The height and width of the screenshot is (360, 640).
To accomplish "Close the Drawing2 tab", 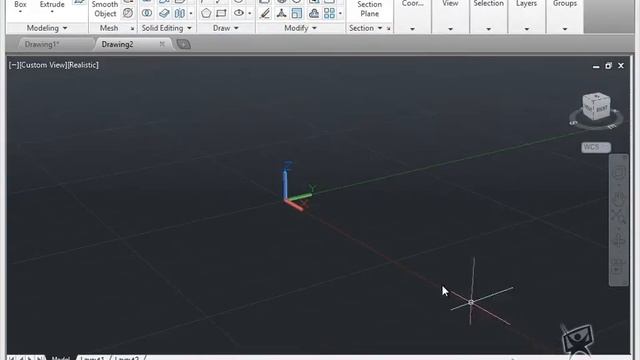I will coord(162,44).
